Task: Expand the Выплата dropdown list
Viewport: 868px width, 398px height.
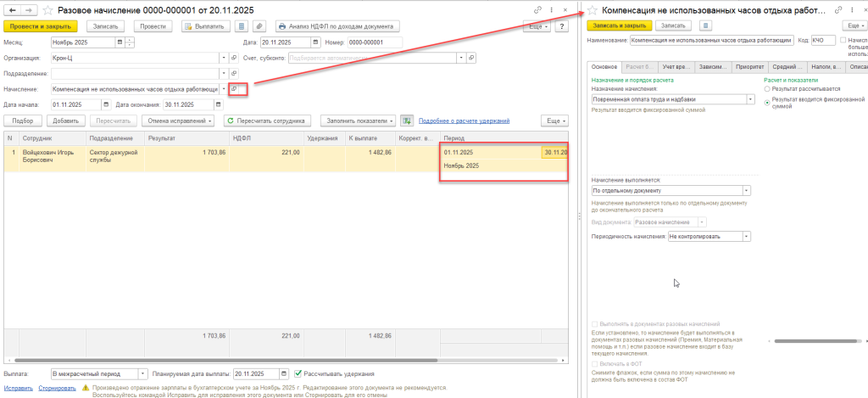Action: (x=141, y=373)
